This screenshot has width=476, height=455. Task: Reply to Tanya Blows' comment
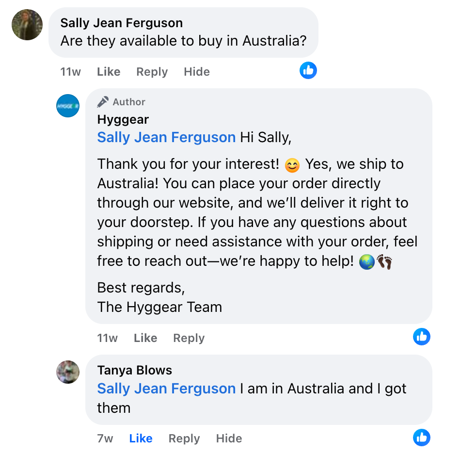point(184,439)
